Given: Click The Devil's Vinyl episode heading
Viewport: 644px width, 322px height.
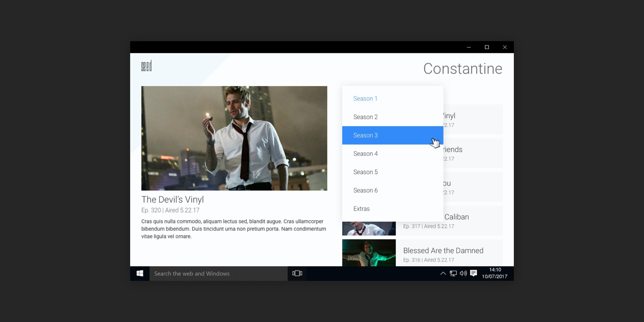Looking at the screenshot, I should click(173, 200).
